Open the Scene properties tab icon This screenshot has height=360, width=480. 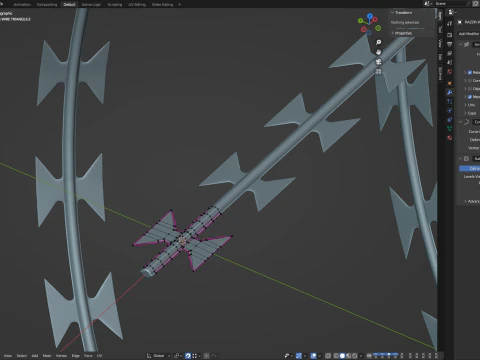click(x=450, y=62)
